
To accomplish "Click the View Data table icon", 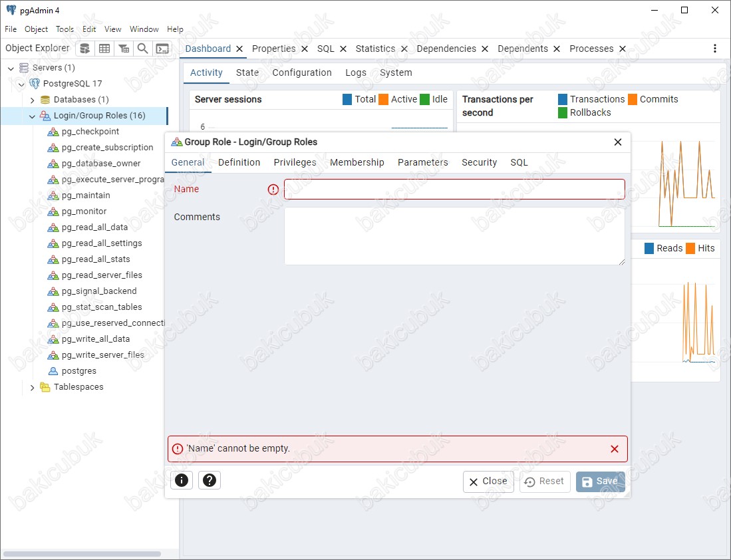I will (x=104, y=49).
